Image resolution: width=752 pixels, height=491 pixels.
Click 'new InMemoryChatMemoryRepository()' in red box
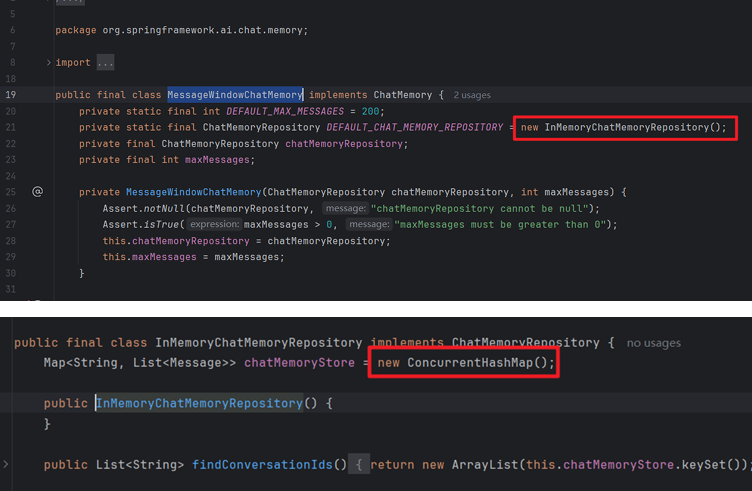tap(624, 128)
